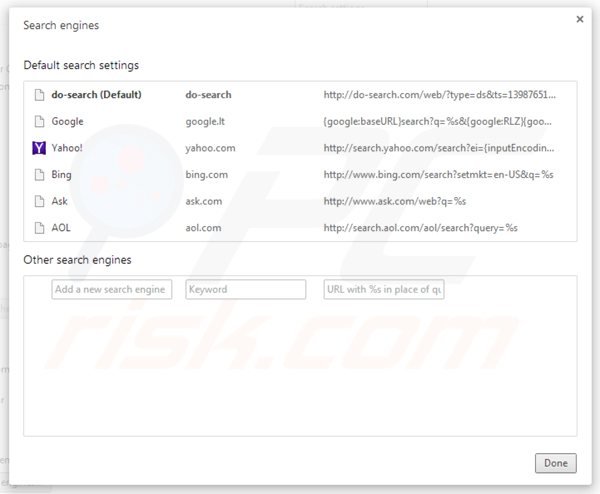Click the Yahoo! purple Y icon

[x=39, y=148]
